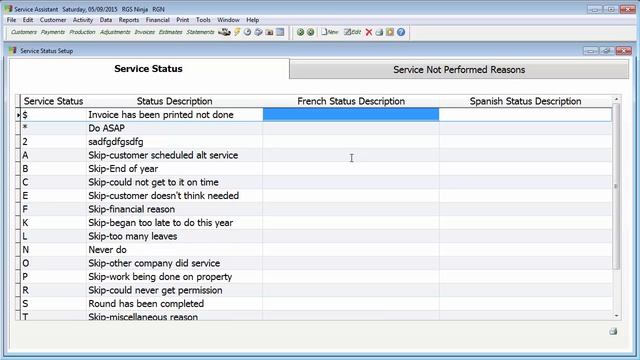
Task: Select 'Skip-customer scheduled alt service' row
Action: (174, 155)
